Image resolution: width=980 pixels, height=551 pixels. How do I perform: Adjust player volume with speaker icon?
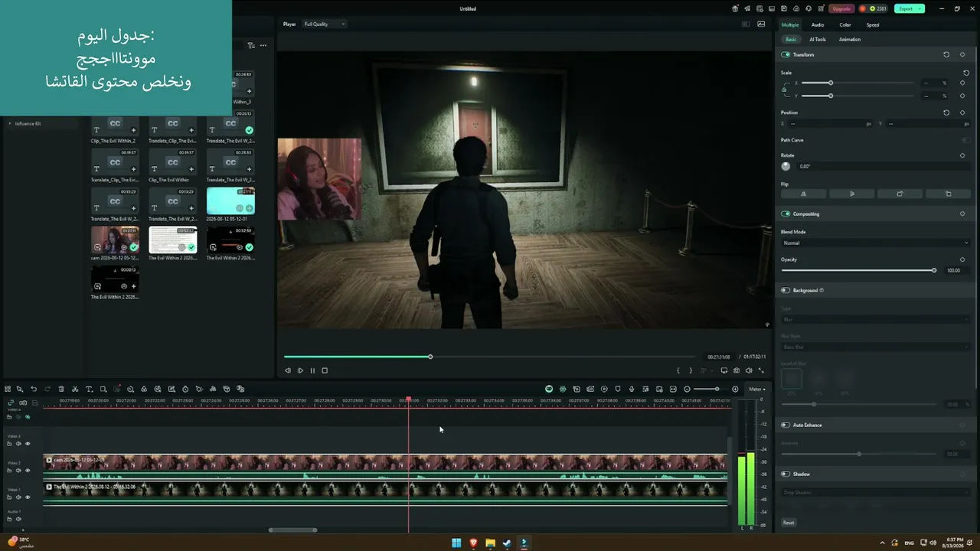[749, 370]
